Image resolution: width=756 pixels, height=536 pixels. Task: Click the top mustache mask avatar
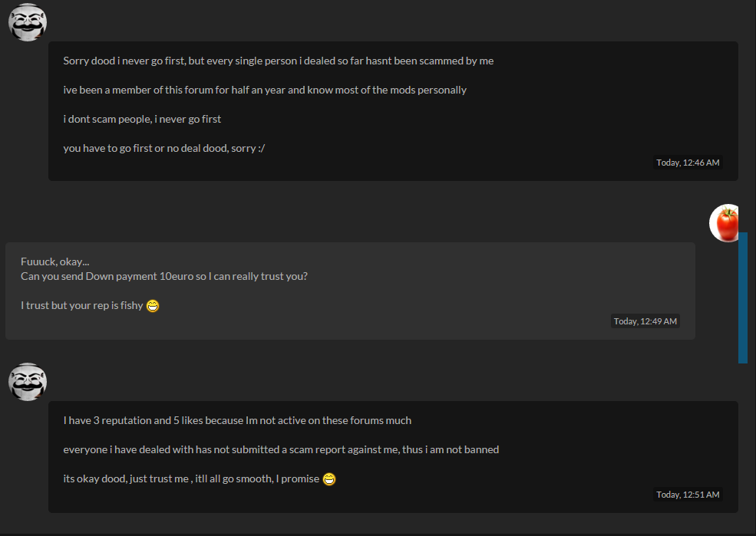tap(28, 22)
